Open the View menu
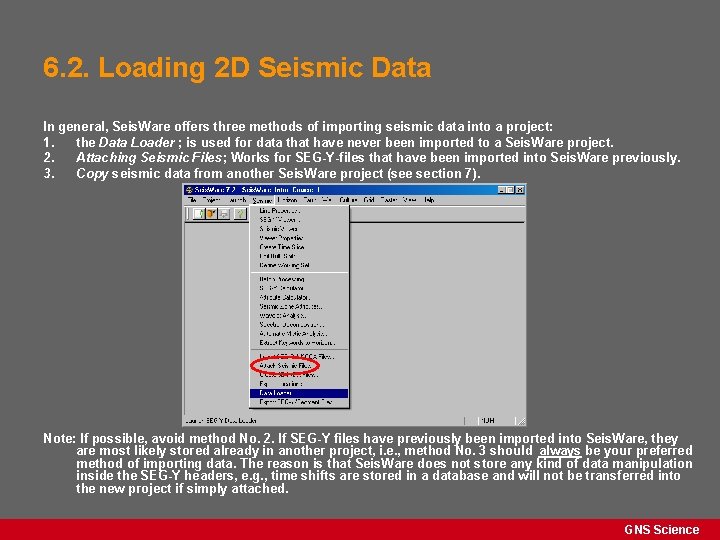 (409, 200)
